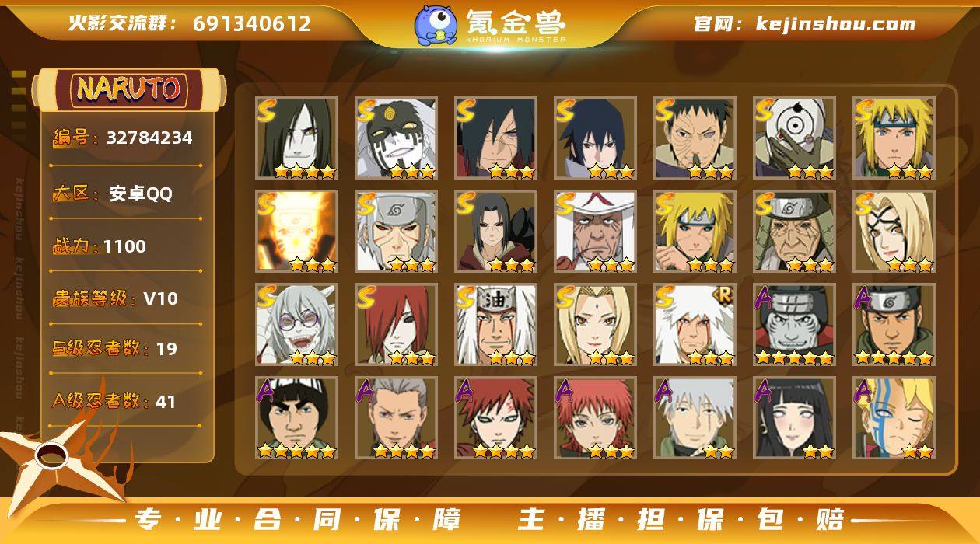Select the Might Guy A-rank portrait
This screenshot has width=980, height=544.
[296, 417]
